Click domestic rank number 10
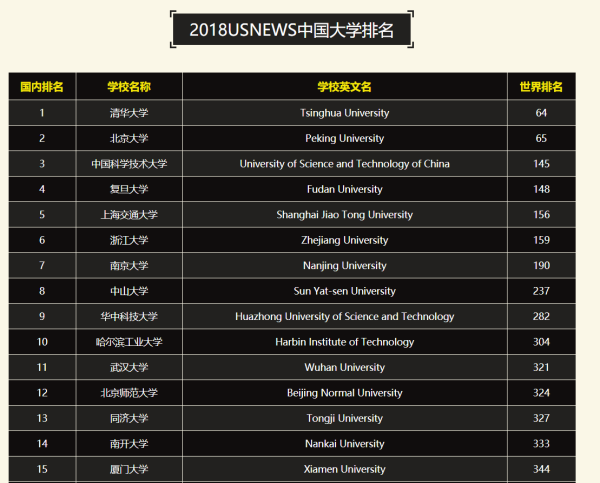The height and width of the screenshot is (483, 600). pos(42,342)
